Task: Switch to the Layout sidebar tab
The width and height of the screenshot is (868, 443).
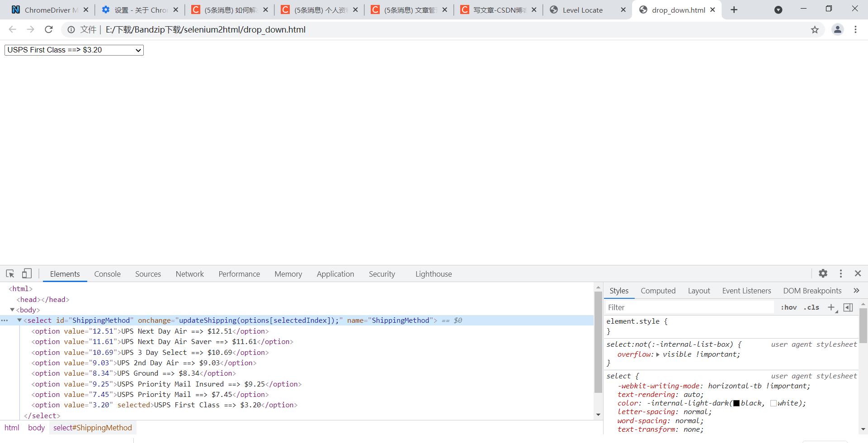Action: 699,291
